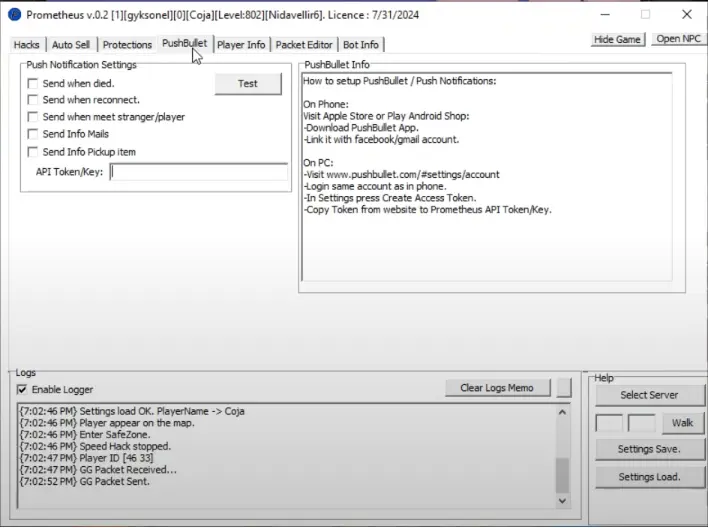Click the pushbullet.com settings URL text
The height and width of the screenshot is (528, 708).
[x=413, y=175]
